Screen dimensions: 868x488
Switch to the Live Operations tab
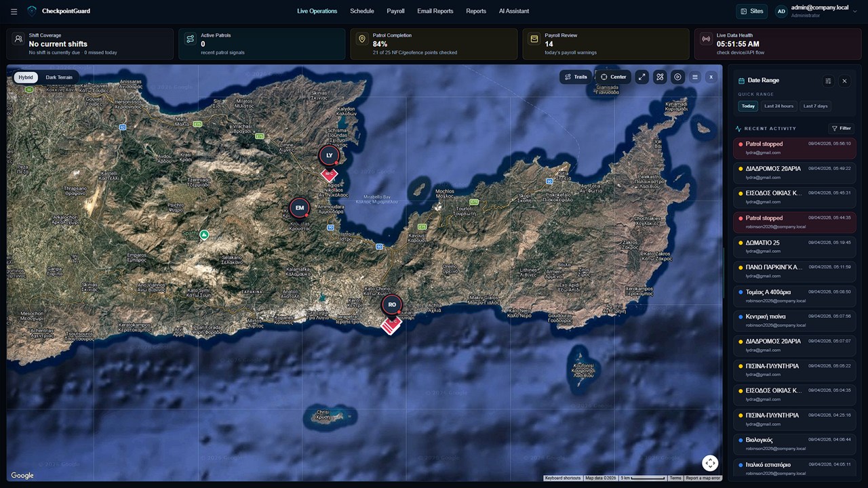click(317, 12)
